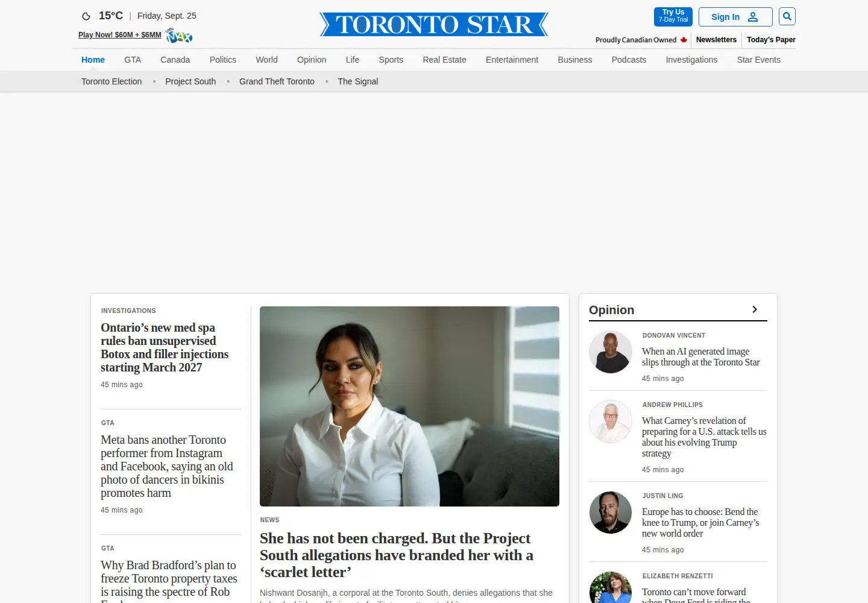
Task: Open the Investigations menu item
Action: pos(691,60)
